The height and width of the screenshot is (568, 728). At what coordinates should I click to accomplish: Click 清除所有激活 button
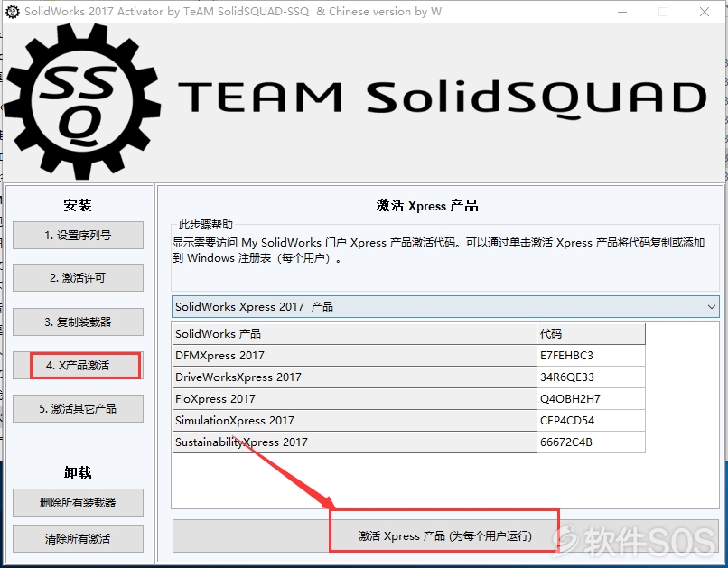pos(78,539)
